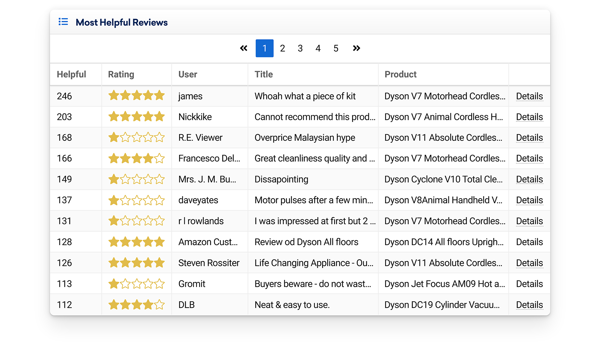Select the title 'Whoah what a piece of kit'

(x=305, y=96)
